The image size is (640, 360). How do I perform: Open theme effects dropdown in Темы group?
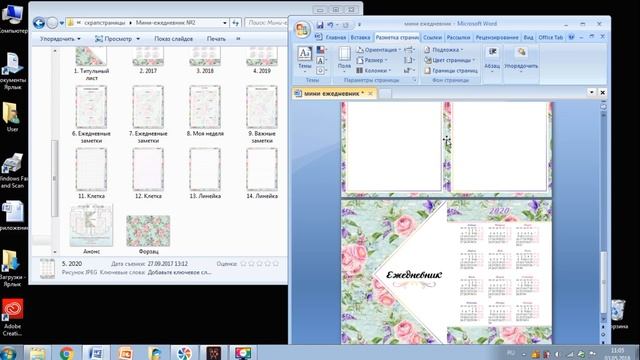(x=321, y=71)
